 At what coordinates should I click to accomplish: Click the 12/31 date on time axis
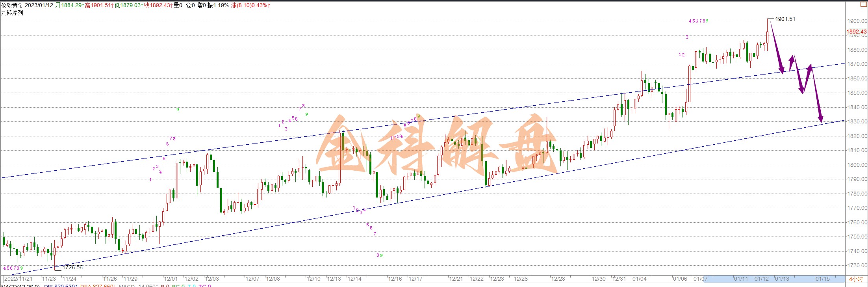click(x=619, y=279)
